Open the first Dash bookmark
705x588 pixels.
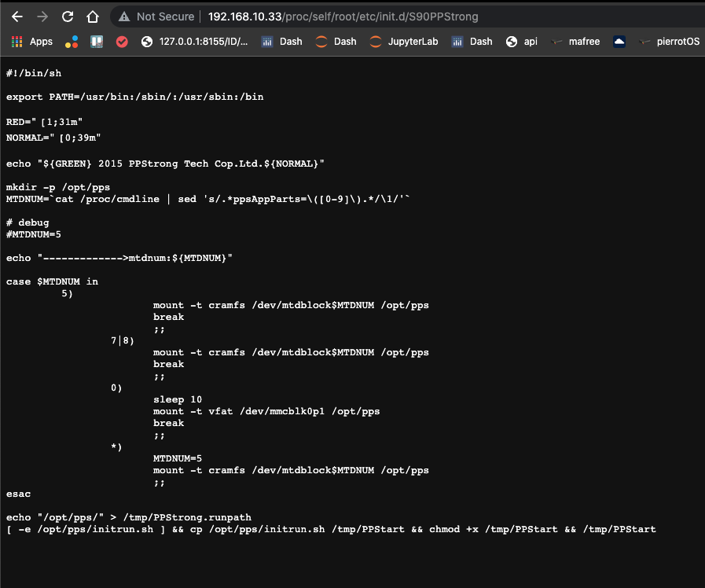[x=281, y=41]
